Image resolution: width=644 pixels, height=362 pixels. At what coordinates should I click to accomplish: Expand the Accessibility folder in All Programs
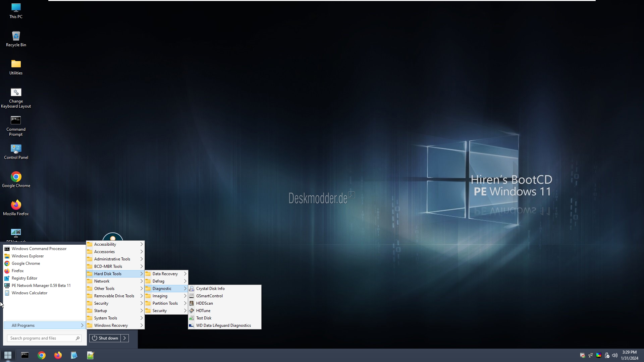pyautogui.click(x=115, y=244)
